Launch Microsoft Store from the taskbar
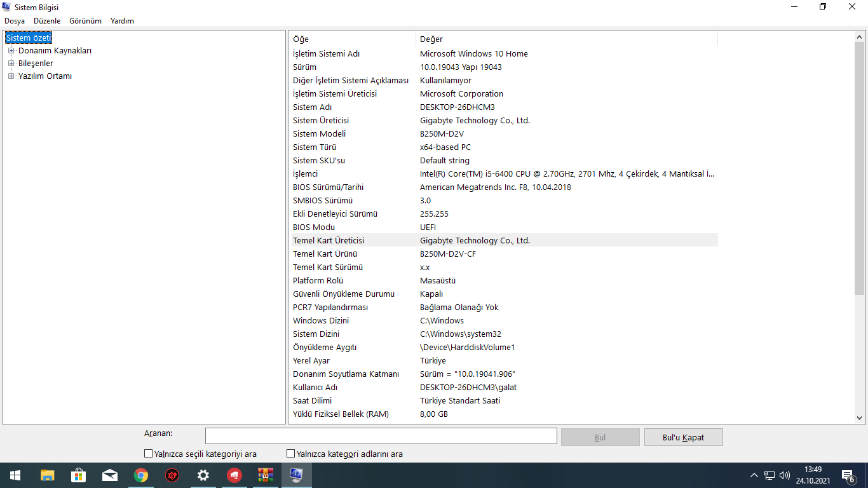The image size is (868, 488). [78, 475]
